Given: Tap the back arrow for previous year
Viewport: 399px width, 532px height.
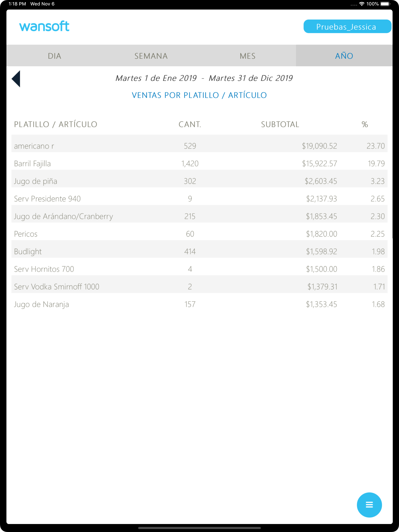Looking at the screenshot, I should 16,79.
